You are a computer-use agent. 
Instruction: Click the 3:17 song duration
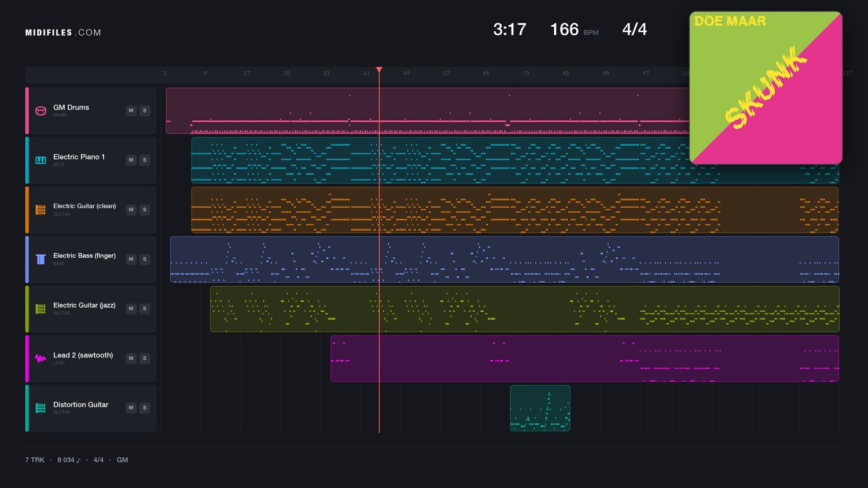coord(509,29)
